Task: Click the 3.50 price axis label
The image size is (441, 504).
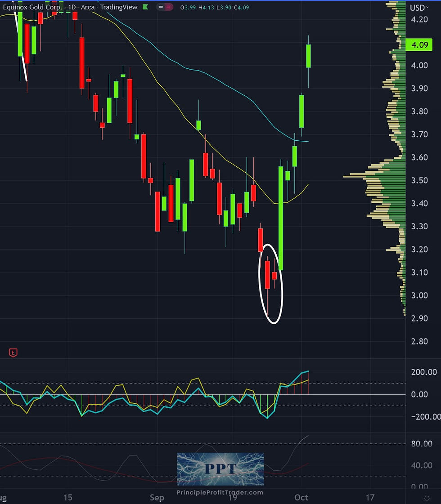Action: (x=419, y=180)
